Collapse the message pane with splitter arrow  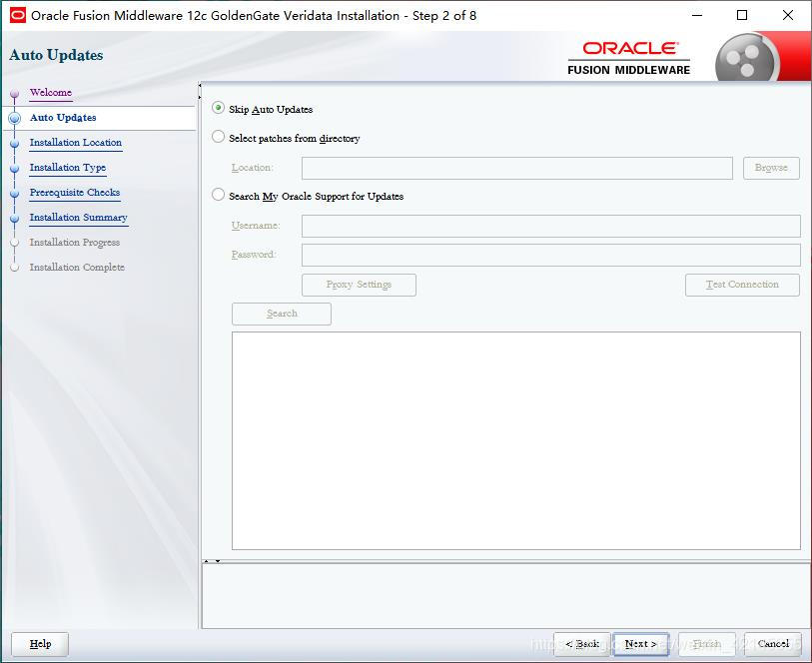click(x=218, y=561)
